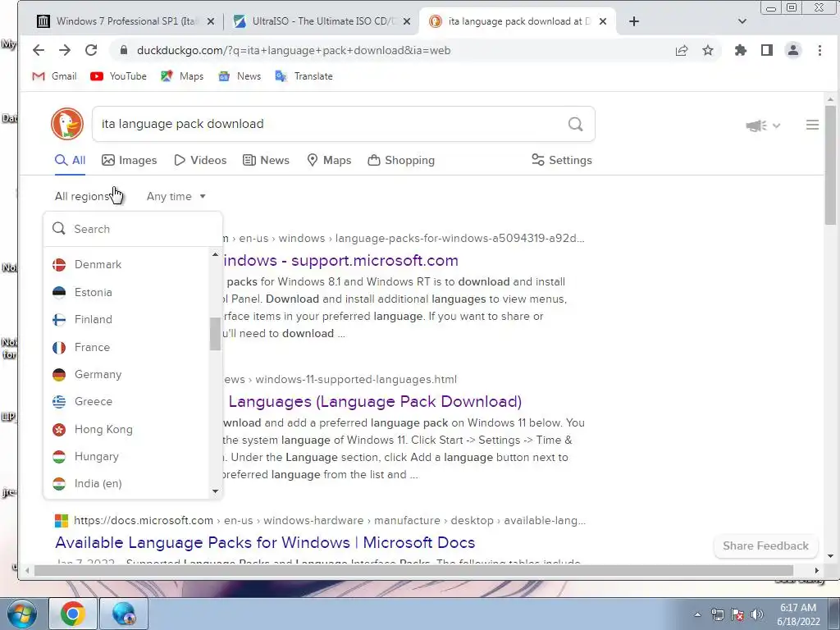Toggle the browser side panel icon
Image resolution: width=840 pixels, height=630 pixels.
click(767, 50)
